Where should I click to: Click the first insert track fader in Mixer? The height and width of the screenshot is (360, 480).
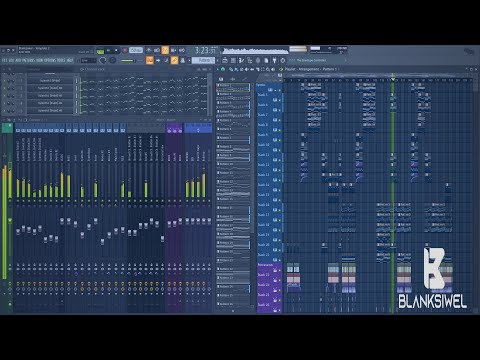[18, 231]
